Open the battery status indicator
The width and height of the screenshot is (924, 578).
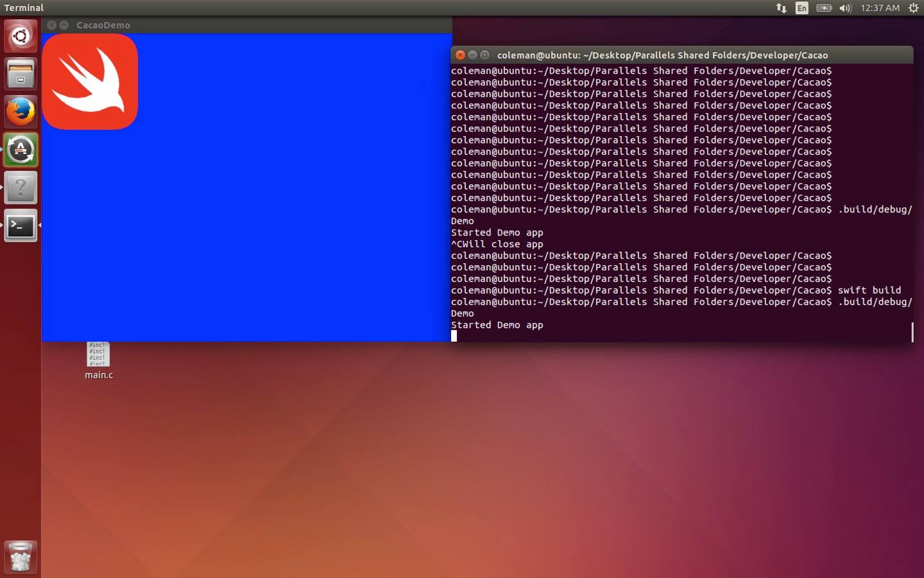click(x=824, y=8)
